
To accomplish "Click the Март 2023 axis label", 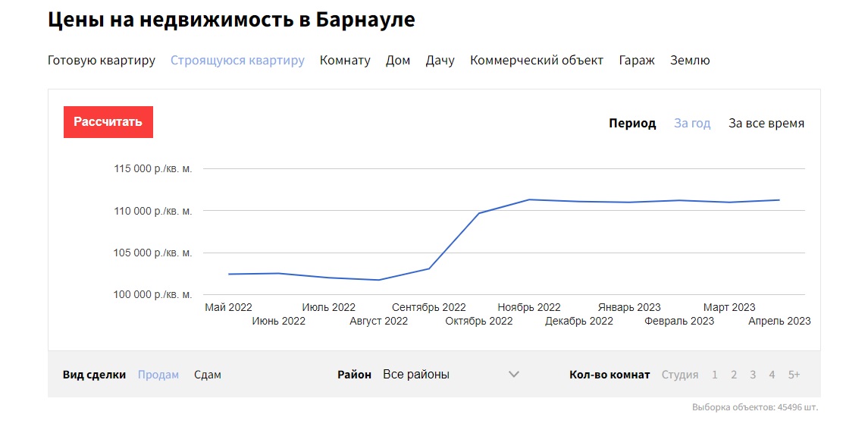I will (x=729, y=308).
